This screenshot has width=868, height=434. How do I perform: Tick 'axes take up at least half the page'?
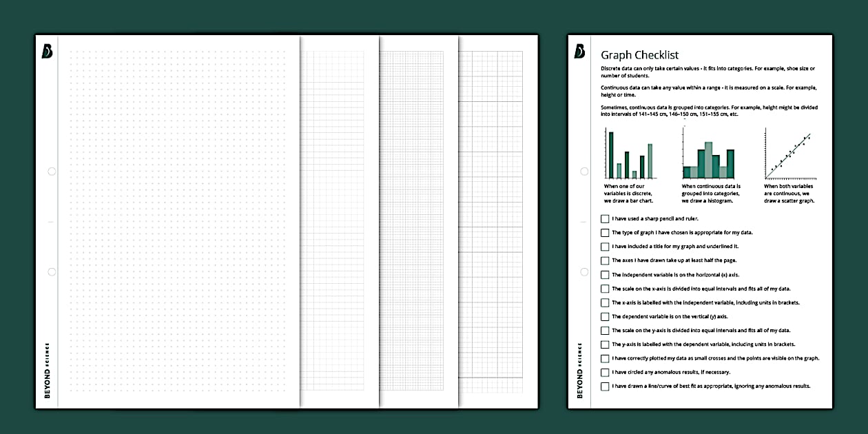(605, 260)
